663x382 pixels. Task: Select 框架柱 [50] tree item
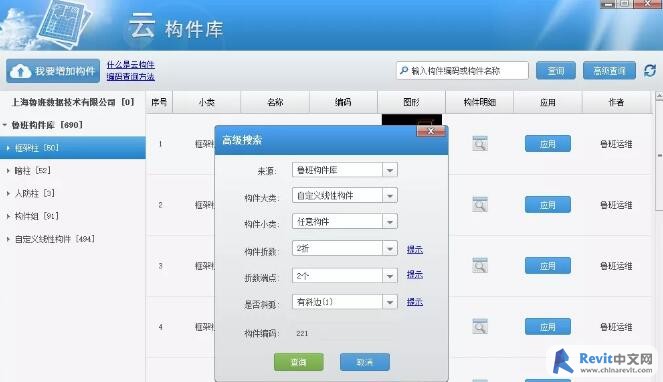73,148
